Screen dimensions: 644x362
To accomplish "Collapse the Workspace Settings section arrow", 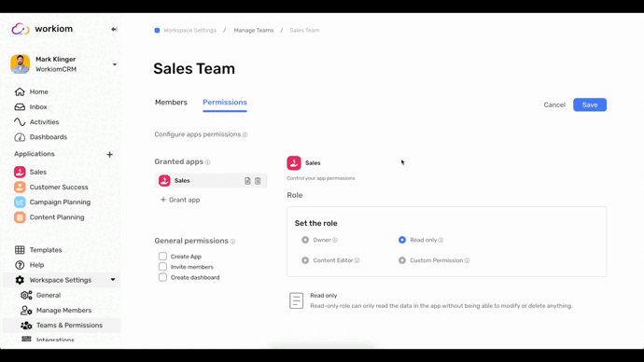I will click(x=113, y=280).
